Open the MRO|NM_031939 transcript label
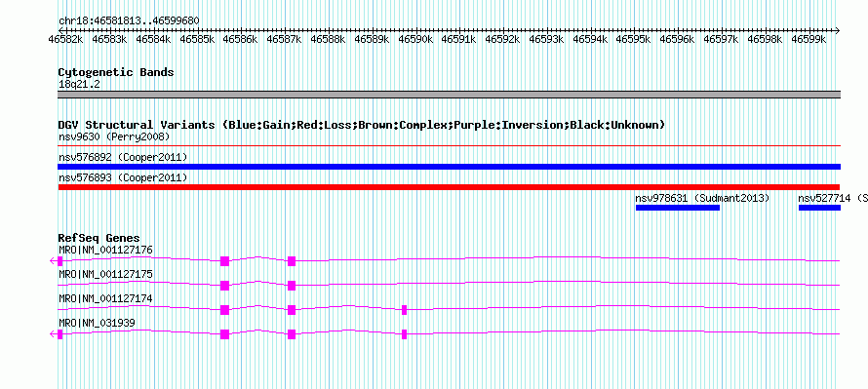This screenshot has width=868, height=389. pyautogui.click(x=97, y=323)
